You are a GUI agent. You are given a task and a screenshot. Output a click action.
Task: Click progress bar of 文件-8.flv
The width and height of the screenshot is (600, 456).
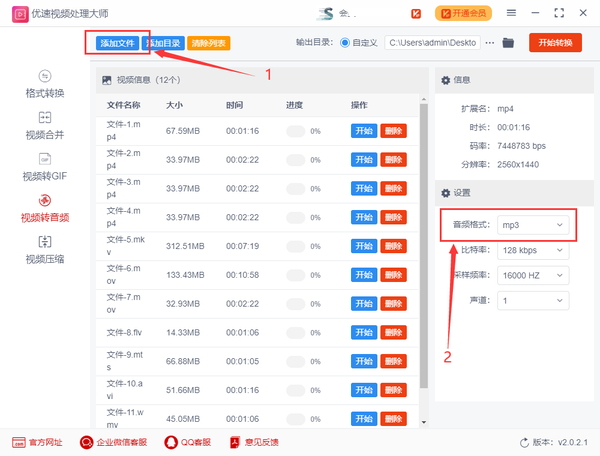click(295, 333)
